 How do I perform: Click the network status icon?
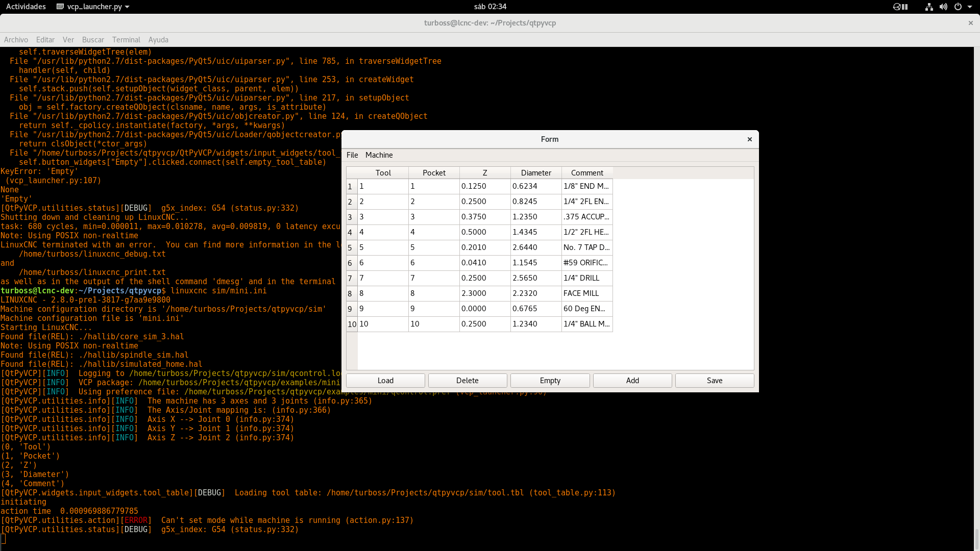click(x=929, y=7)
